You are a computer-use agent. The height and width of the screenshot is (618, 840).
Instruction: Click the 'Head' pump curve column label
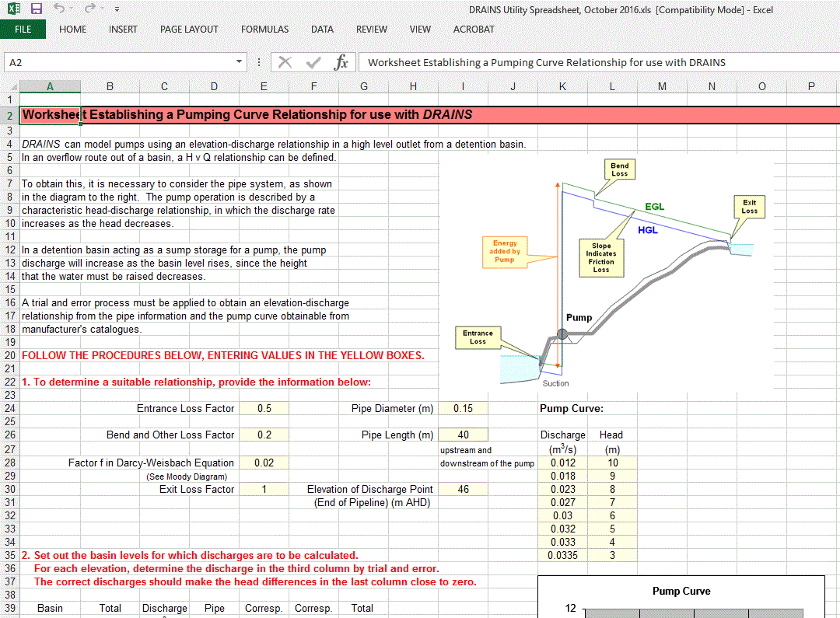(611, 435)
